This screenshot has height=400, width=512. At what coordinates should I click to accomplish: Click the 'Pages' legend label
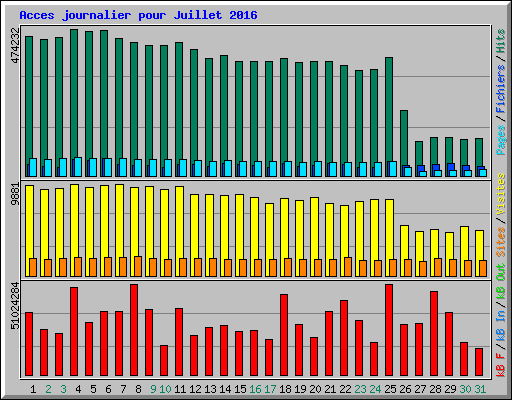click(501, 140)
